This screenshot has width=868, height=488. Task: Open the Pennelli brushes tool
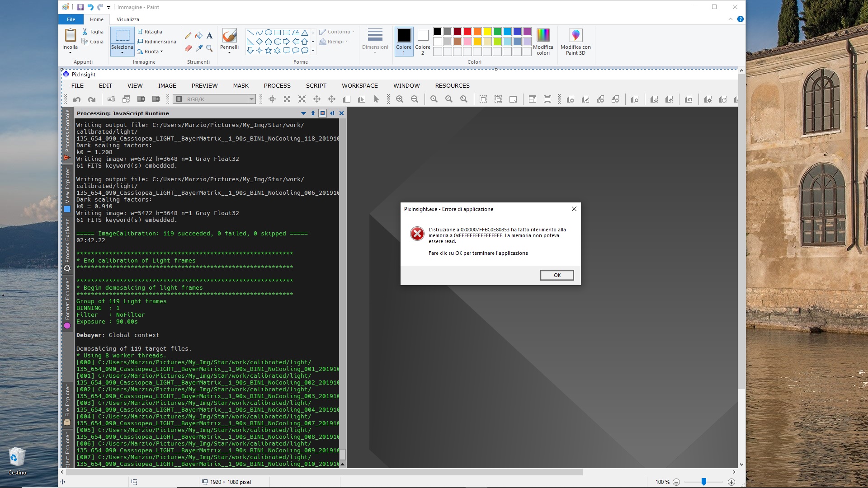tap(229, 41)
